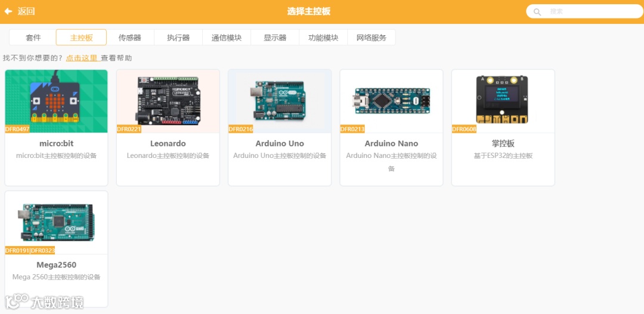Click the 选择主控板 page title
644x314 pixels.
point(309,11)
